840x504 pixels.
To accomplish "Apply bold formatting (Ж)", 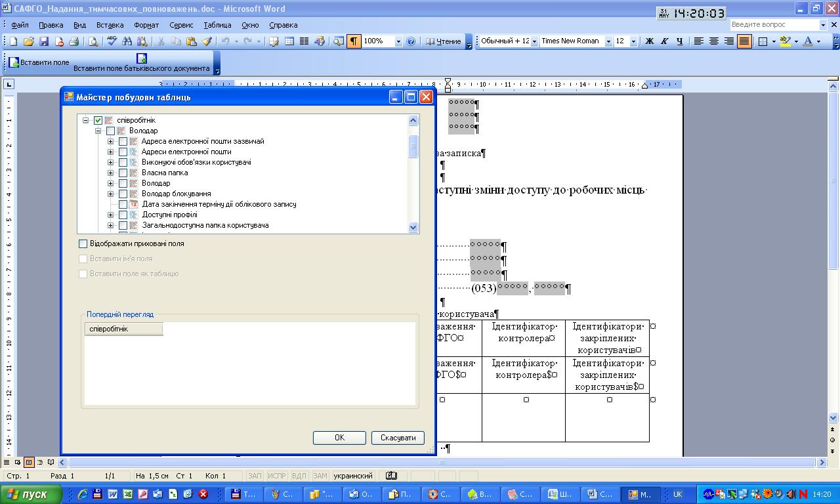I will [x=650, y=41].
